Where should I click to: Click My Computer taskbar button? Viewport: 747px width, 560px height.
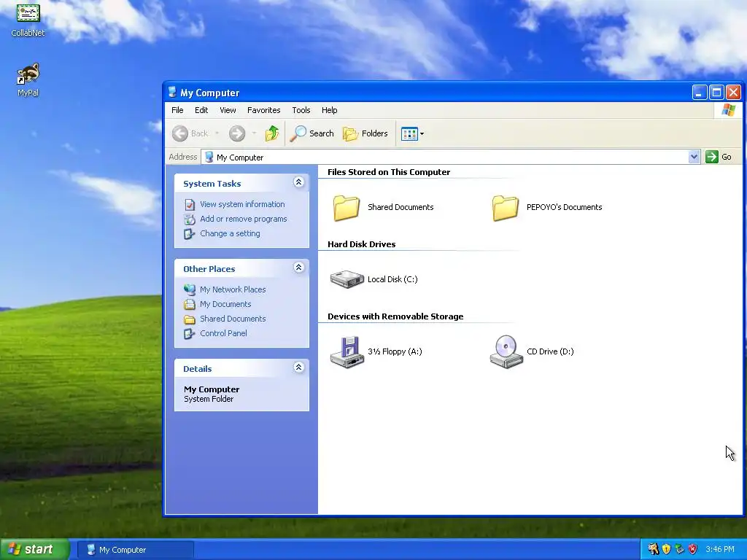point(136,550)
